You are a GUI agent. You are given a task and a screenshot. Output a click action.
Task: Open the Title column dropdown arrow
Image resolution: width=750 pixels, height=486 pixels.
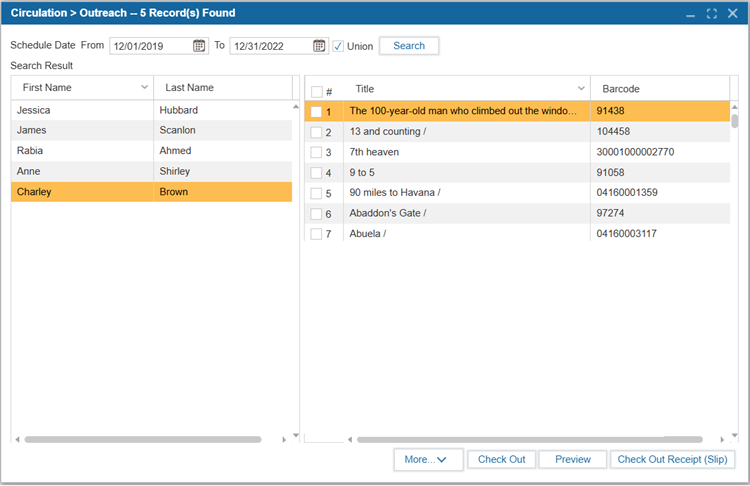point(581,88)
